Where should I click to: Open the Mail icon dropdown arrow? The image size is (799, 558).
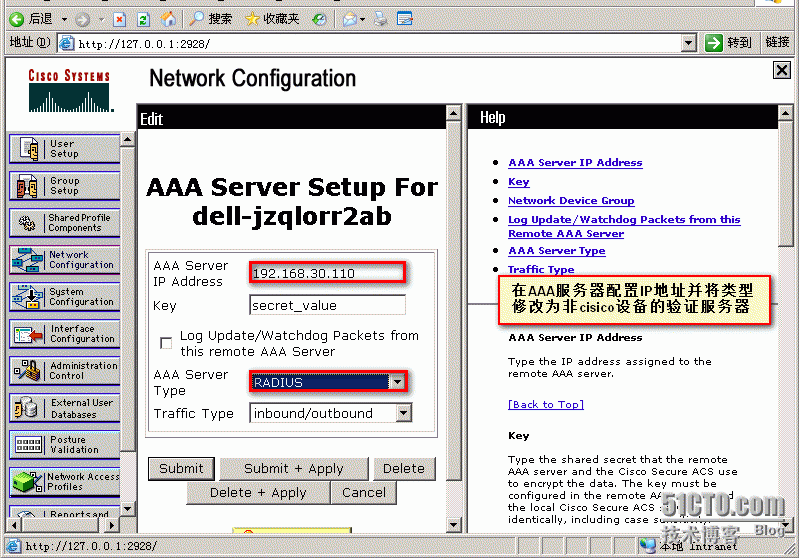click(362, 20)
